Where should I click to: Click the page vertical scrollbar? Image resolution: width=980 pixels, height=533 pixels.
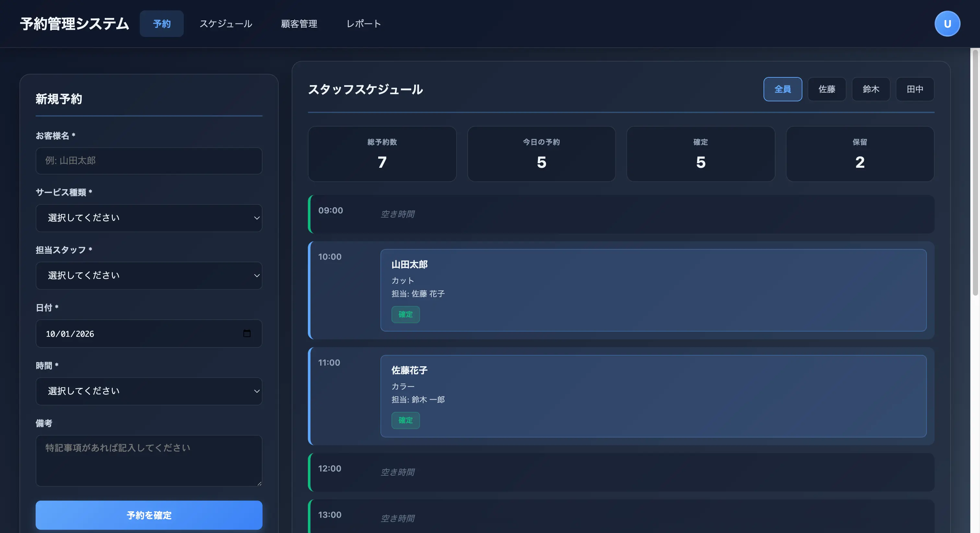(x=975, y=173)
